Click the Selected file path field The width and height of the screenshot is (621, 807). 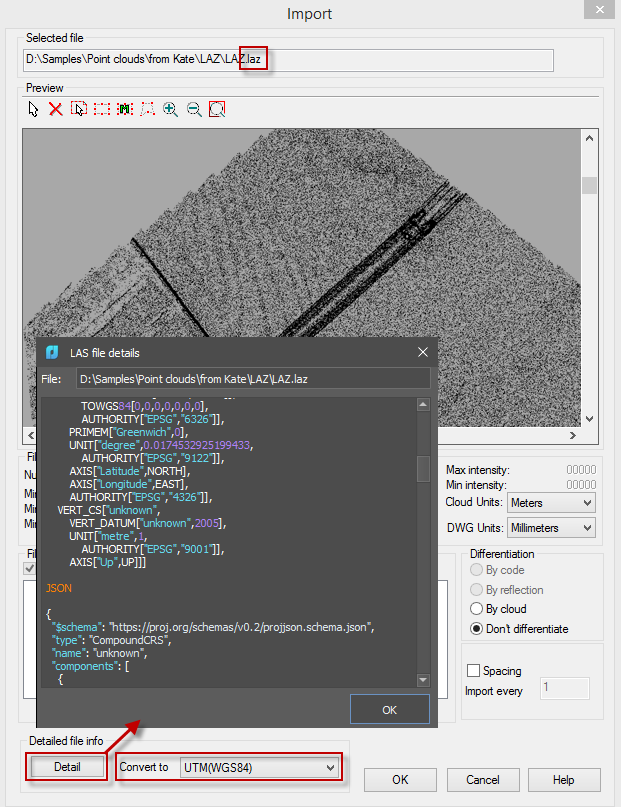[x=288, y=60]
